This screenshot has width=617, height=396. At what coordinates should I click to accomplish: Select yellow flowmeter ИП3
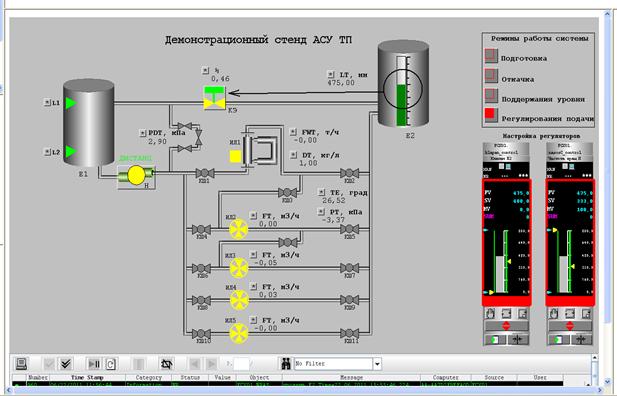pyautogui.click(x=239, y=268)
